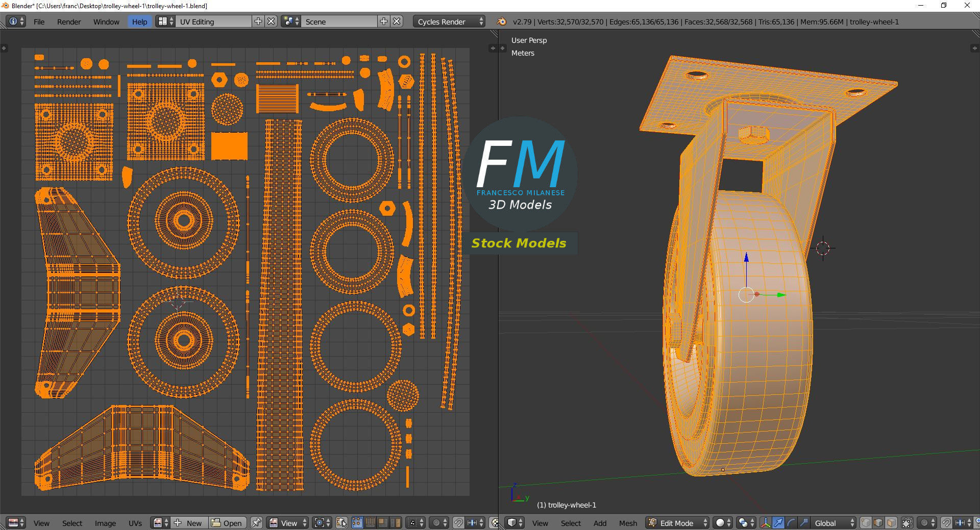Screen dimensions: 980x530
Task: Open the UVs menu
Action: 135,523
